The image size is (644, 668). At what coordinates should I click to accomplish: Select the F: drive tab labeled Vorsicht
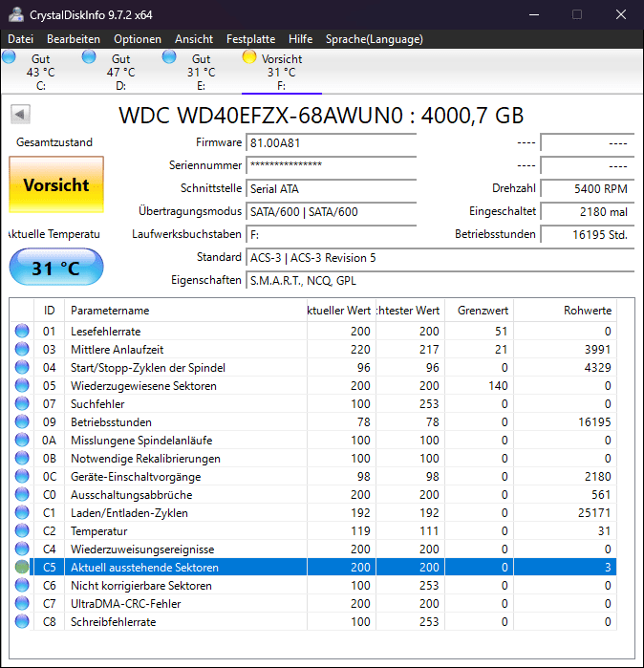point(282,72)
